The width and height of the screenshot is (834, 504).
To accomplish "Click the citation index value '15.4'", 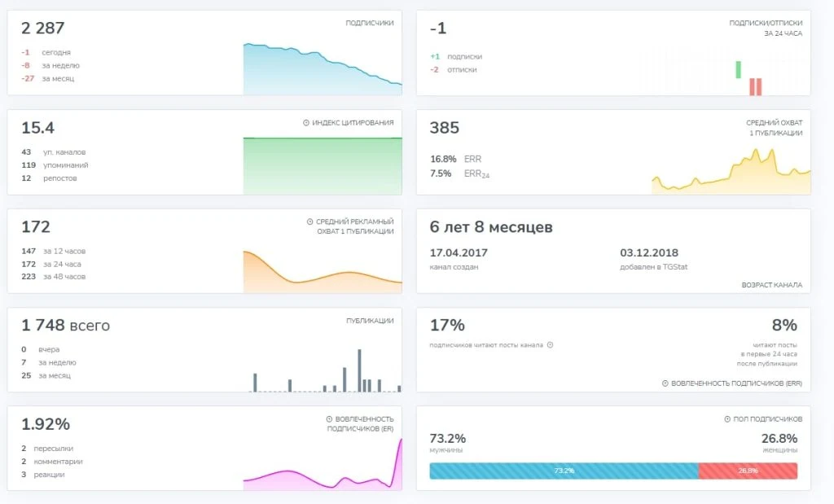I will 37,128.
